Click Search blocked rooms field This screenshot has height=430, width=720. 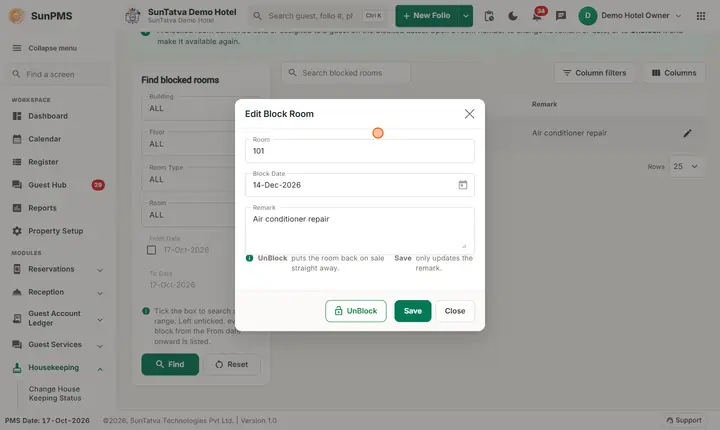[x=346, y=73]
